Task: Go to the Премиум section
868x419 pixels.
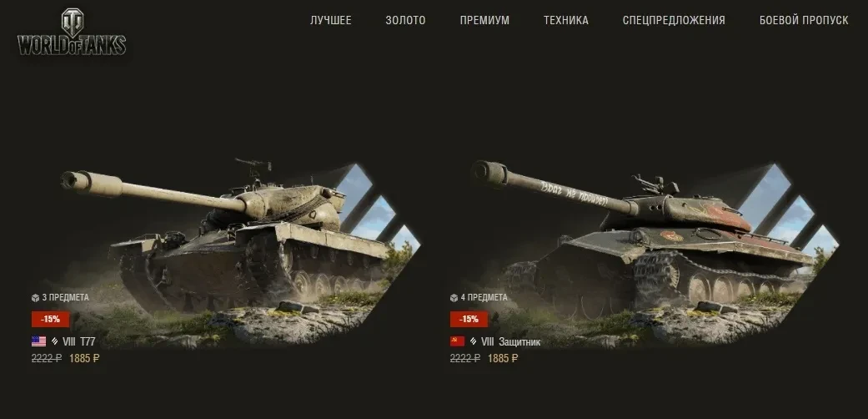Action: (x=484, y=20)
